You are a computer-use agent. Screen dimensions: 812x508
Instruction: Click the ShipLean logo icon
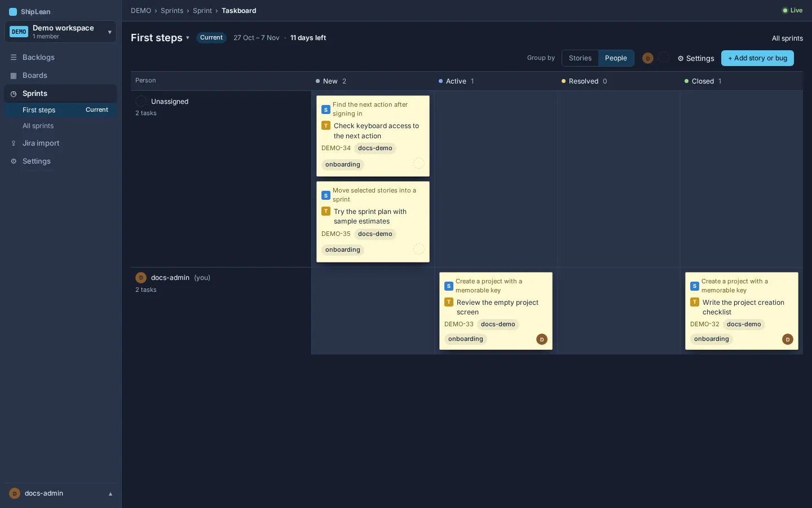coord(13,12)
